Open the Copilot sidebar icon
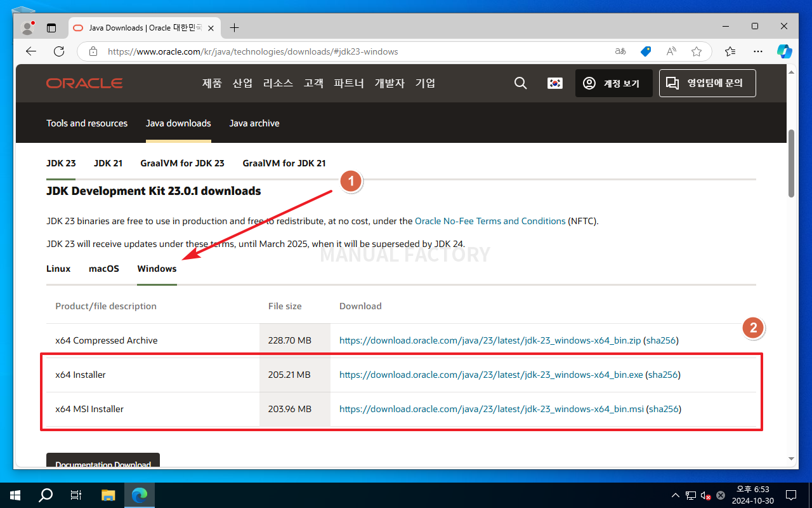The height and width of the screenshot is (508, 812). pyautogui.click(x=785, y=51)
